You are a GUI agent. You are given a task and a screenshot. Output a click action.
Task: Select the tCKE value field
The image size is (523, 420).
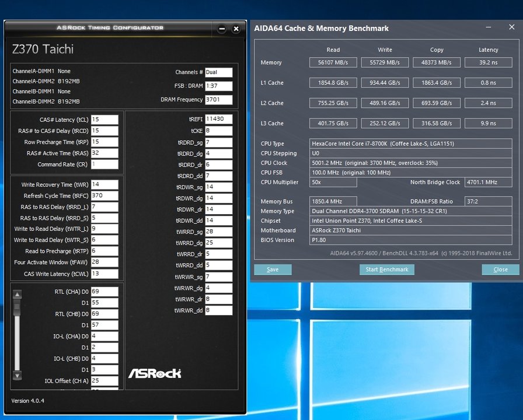219,131
